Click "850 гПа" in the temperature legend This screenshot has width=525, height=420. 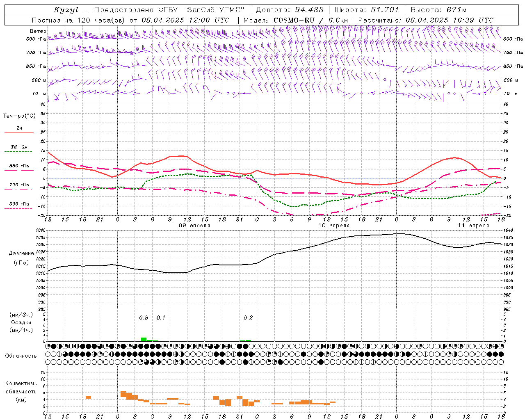coord(19,166)
